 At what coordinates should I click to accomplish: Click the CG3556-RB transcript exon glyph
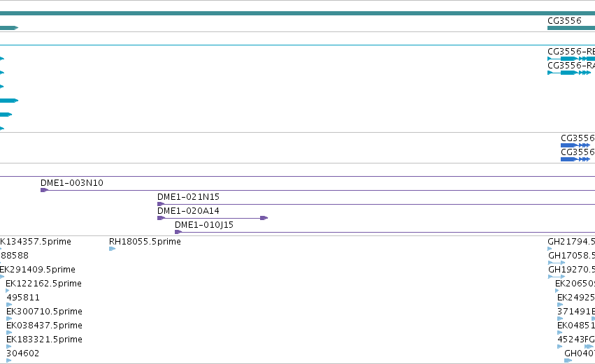point(571,59)
